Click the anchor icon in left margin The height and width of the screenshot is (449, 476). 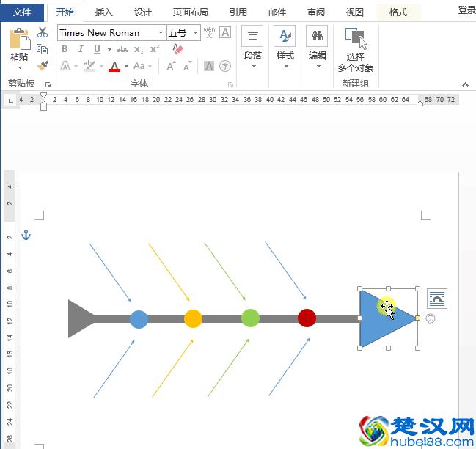pos(26,235)
